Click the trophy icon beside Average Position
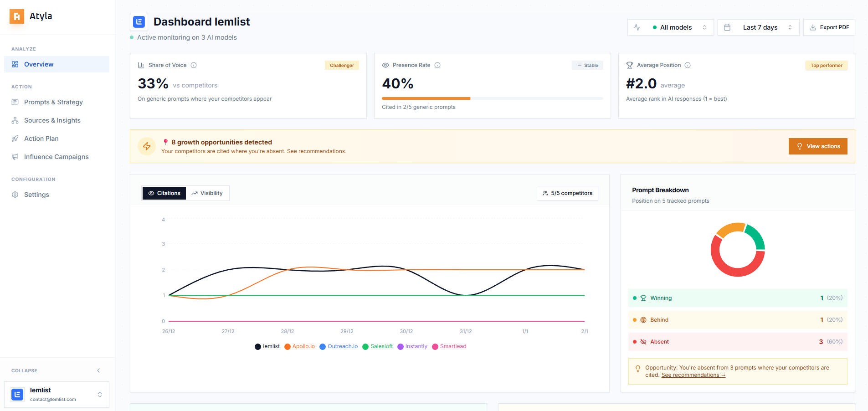868x411 pixels. pyautogui.click(x=630, y=65)
